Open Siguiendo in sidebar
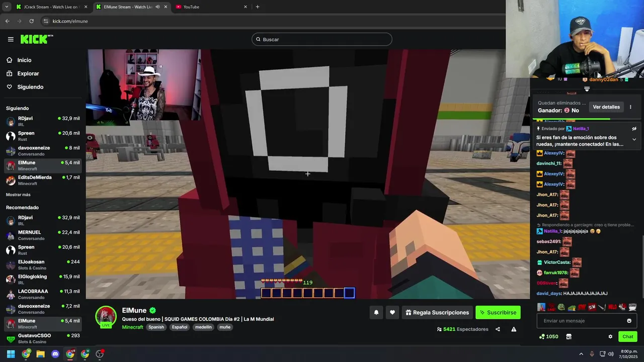 tap(30, 87)
